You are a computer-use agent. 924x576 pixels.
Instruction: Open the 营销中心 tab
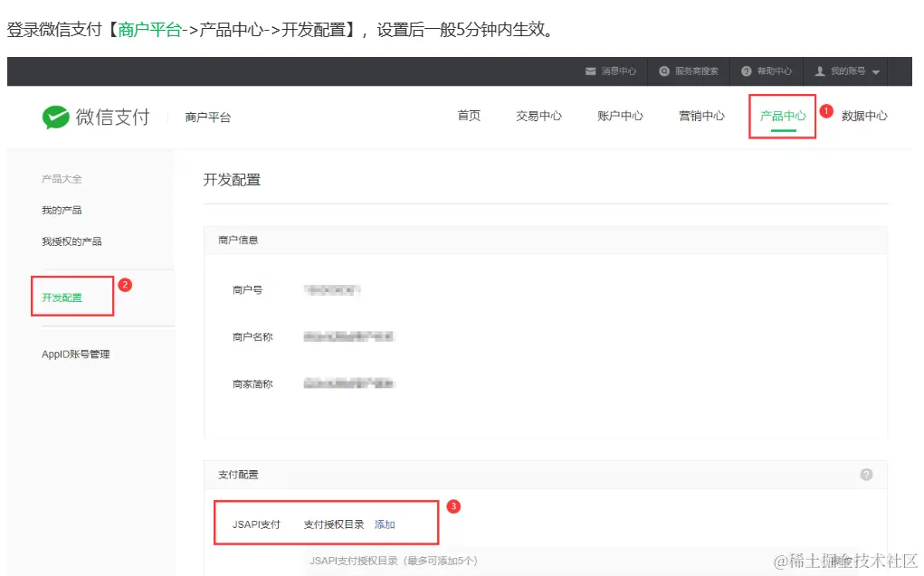[701, 116]
